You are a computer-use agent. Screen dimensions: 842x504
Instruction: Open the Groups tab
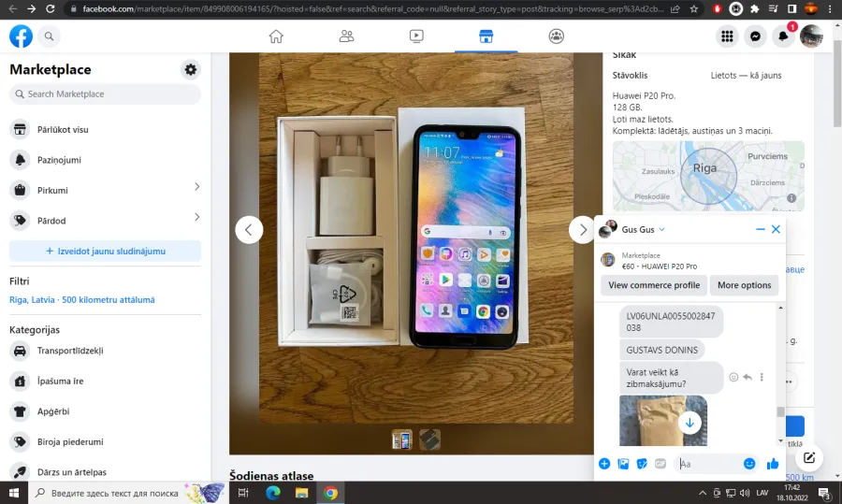(557, 36)
